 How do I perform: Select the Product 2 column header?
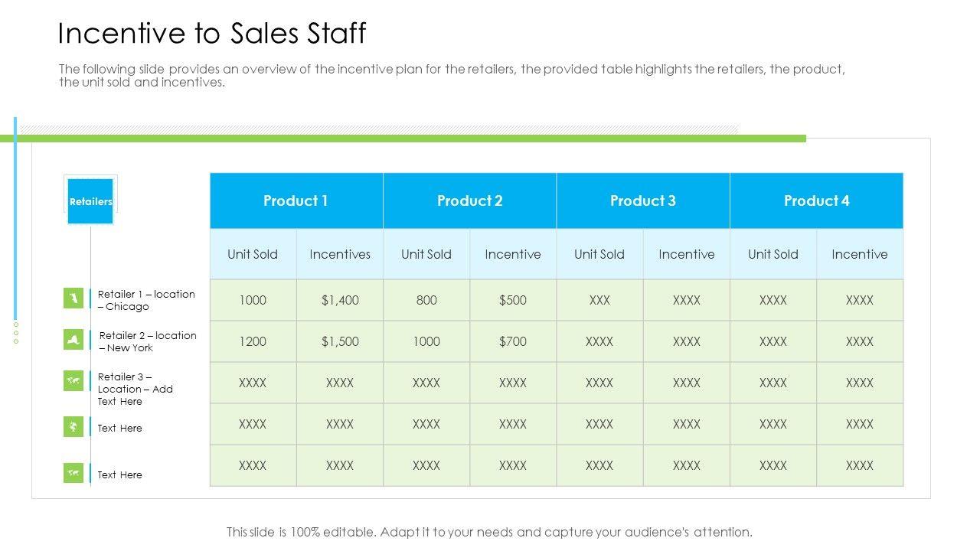(469, 201)
